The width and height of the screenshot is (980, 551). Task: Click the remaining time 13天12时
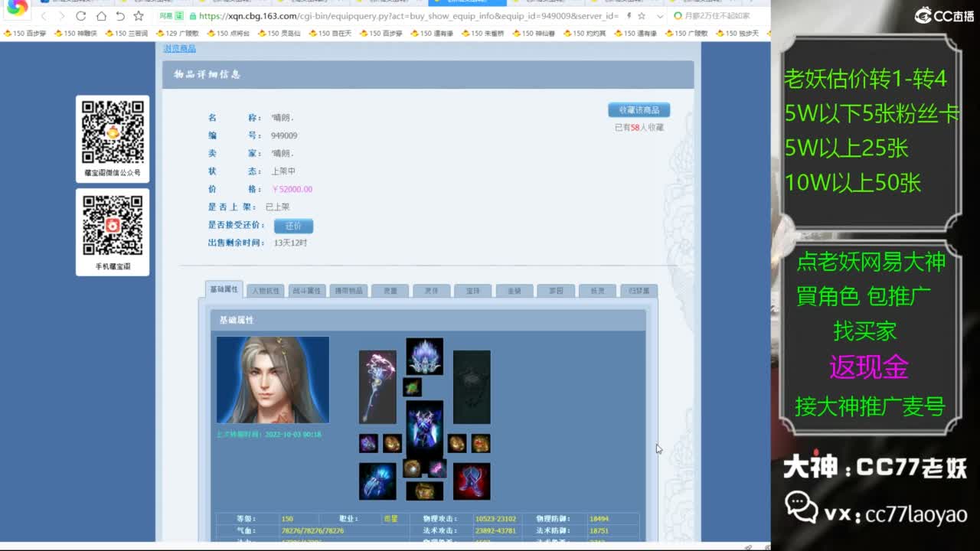tap(290, 243)
